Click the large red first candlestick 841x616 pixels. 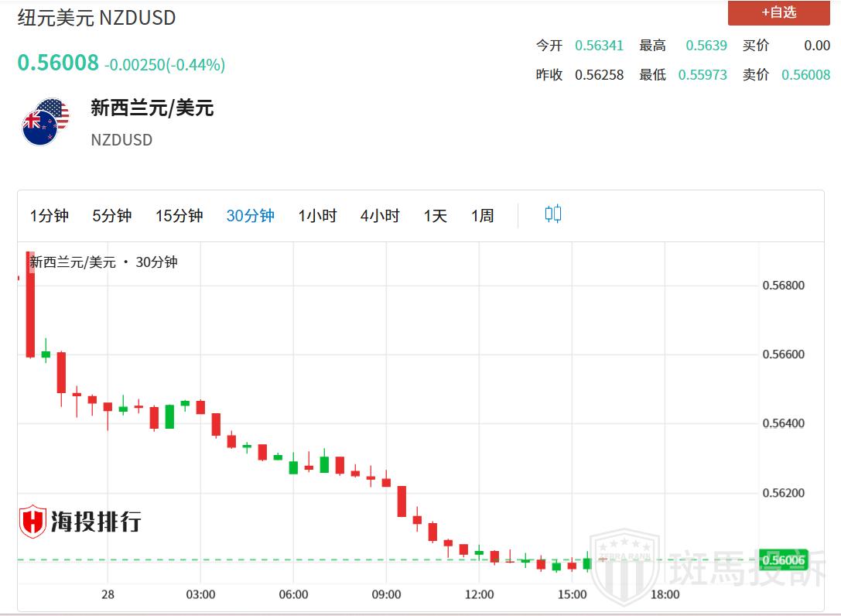tap(30, 304)
